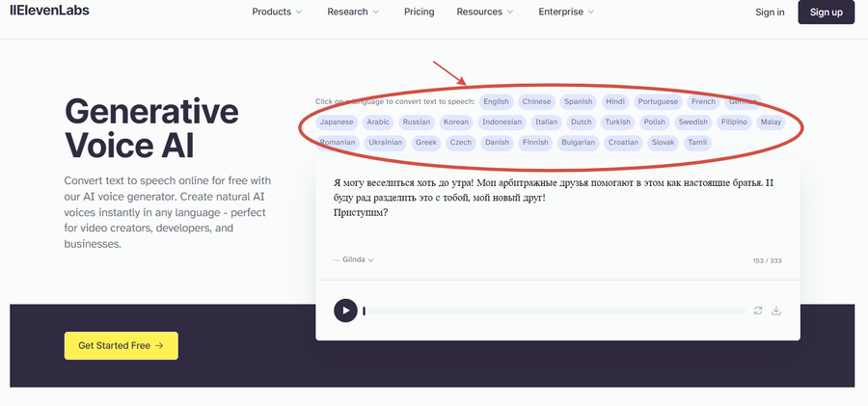Expand the Enterprise menu
The height and width of the screenshot is (406, 868).
(566, 12)
